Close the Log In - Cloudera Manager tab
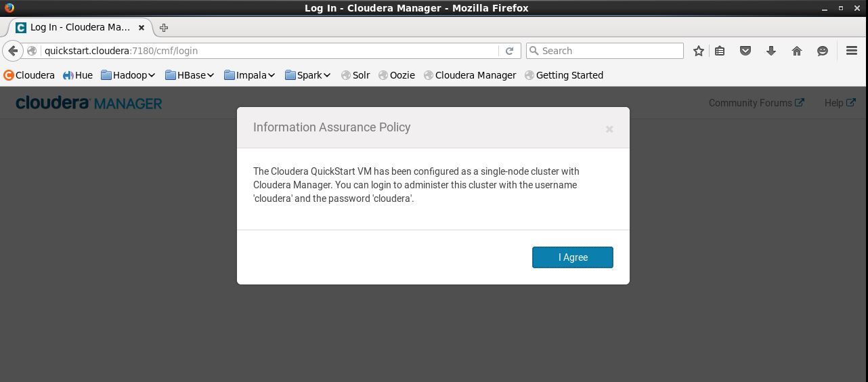This screenshot has height=382, width=868. coord(142,28)
